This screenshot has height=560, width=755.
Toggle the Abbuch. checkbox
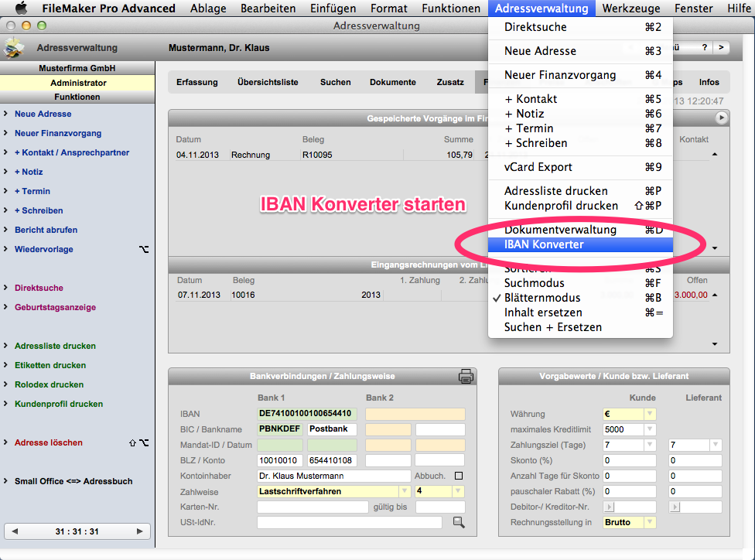coord(459,476)
